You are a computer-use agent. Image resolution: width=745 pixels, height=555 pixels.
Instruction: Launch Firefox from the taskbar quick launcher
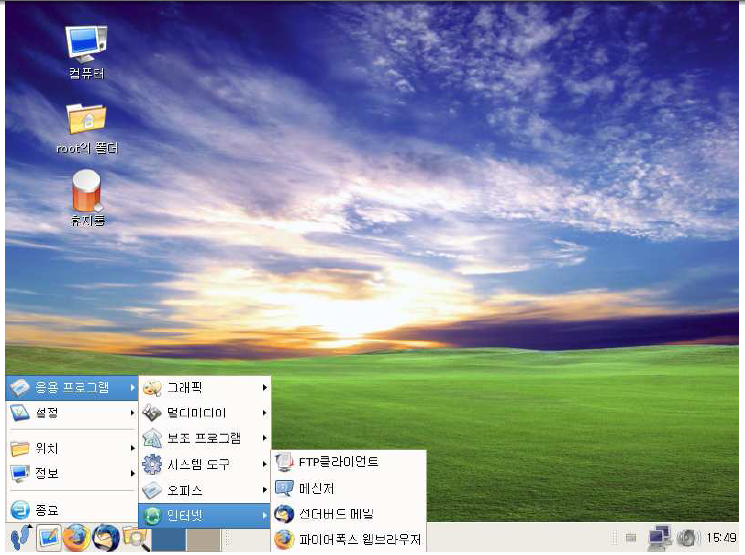pos(76,538)
